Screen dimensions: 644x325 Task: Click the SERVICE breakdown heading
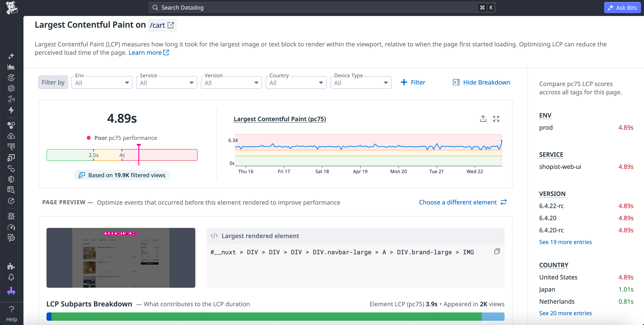(551, 155)
